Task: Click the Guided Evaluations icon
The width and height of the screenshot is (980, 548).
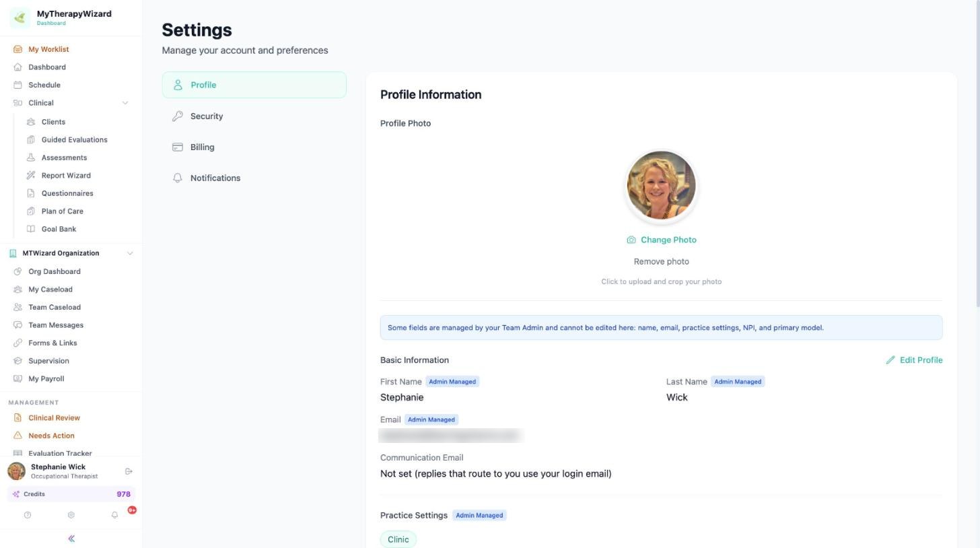Action: 31,140
